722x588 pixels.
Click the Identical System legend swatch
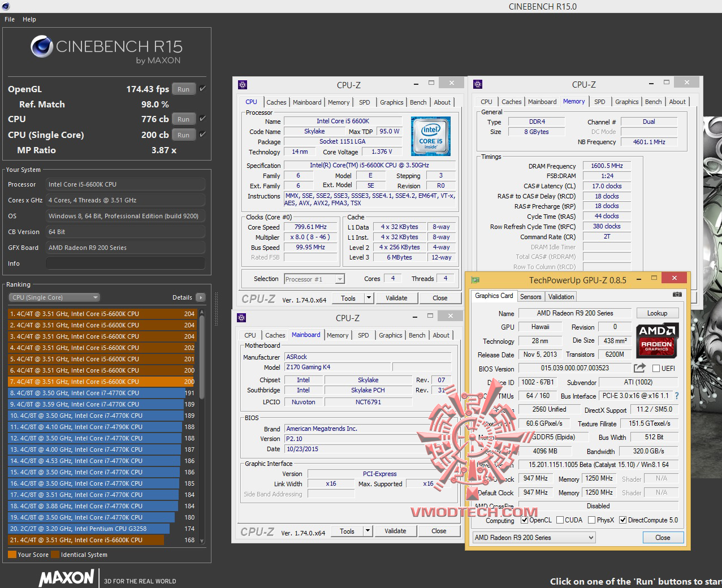[55, 555]
